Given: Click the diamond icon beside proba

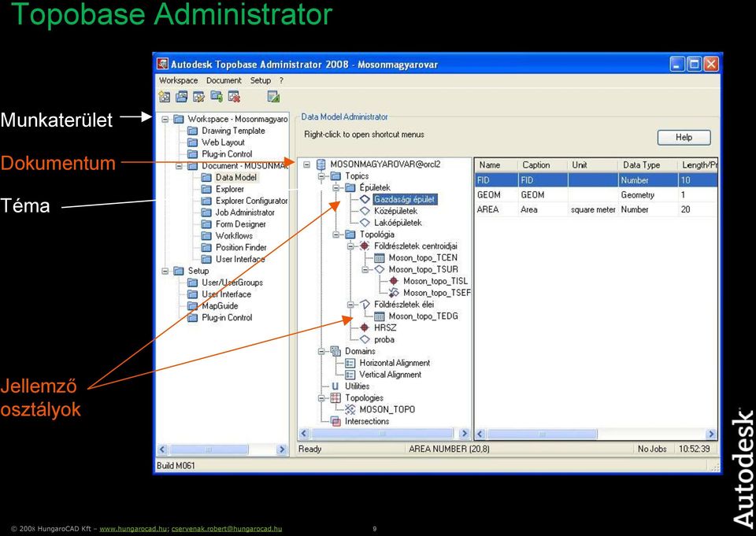Looking at the screenshot, I should [365, 339].
